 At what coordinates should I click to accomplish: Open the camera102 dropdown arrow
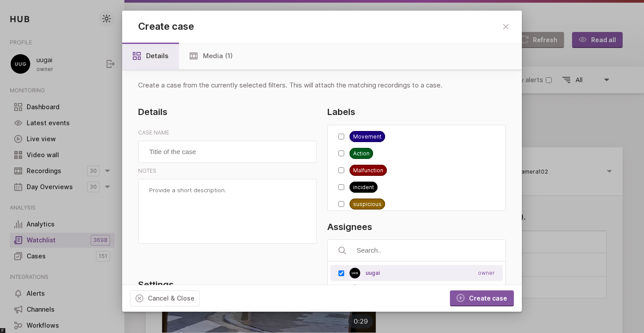609,171
